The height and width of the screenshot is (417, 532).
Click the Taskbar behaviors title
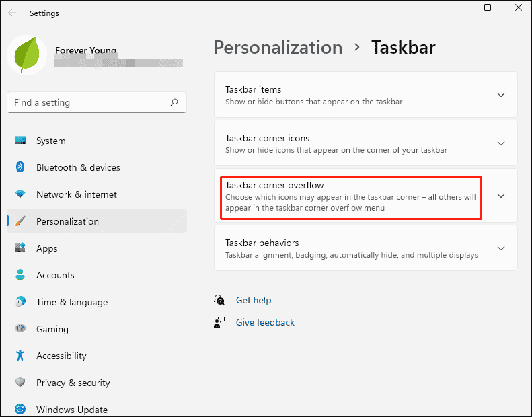click(262, 243)
